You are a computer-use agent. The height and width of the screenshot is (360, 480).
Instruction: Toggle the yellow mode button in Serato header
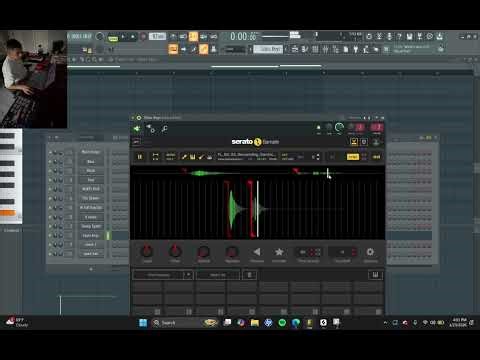(x=353, y=157)
